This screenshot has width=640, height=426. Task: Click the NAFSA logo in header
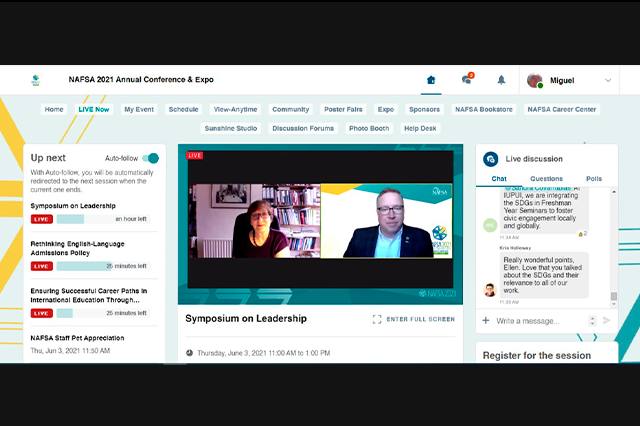coord(36,80)
